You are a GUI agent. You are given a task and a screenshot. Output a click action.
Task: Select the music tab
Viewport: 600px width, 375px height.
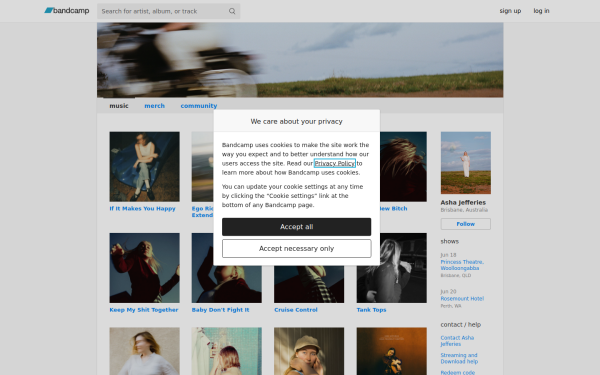(x=119, y=106)
